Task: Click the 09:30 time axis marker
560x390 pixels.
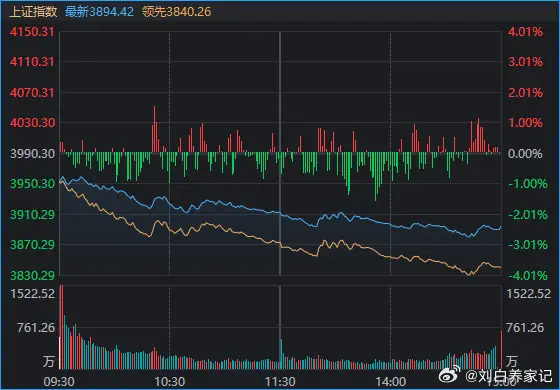Action: click(x=59, y=382)
